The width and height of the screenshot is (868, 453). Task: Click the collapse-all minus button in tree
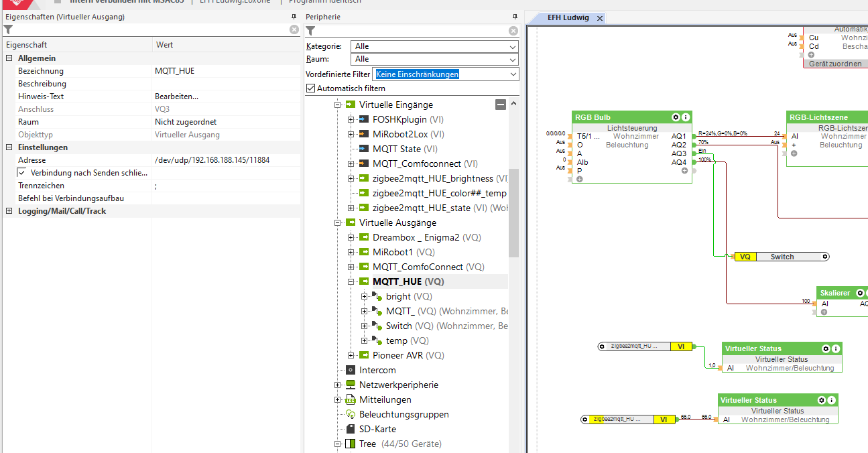pyautogui.click(x=501, y=105)
